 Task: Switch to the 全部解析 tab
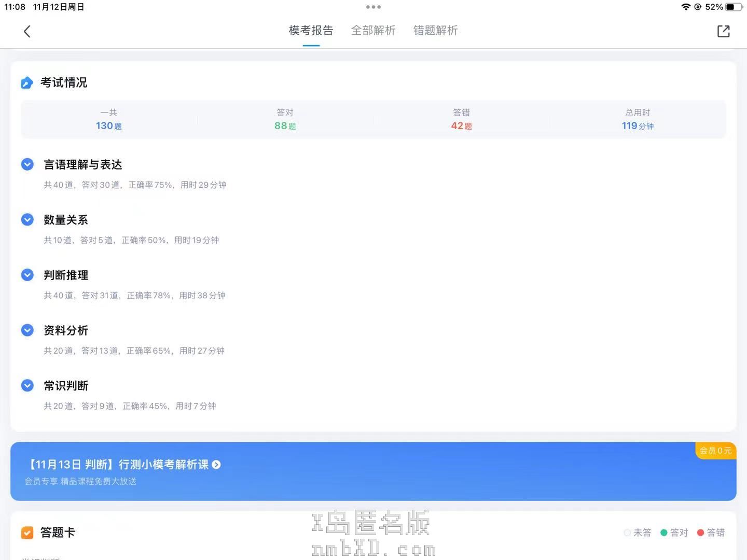373,31
